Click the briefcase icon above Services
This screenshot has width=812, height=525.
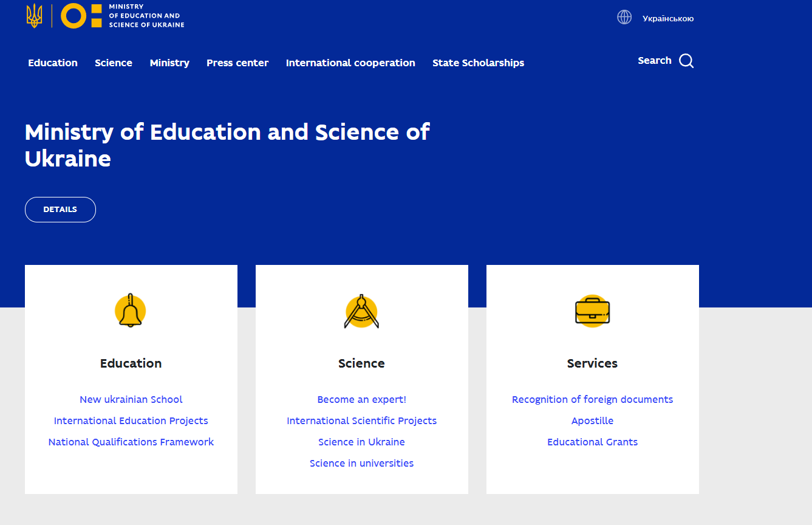(592, 311)
